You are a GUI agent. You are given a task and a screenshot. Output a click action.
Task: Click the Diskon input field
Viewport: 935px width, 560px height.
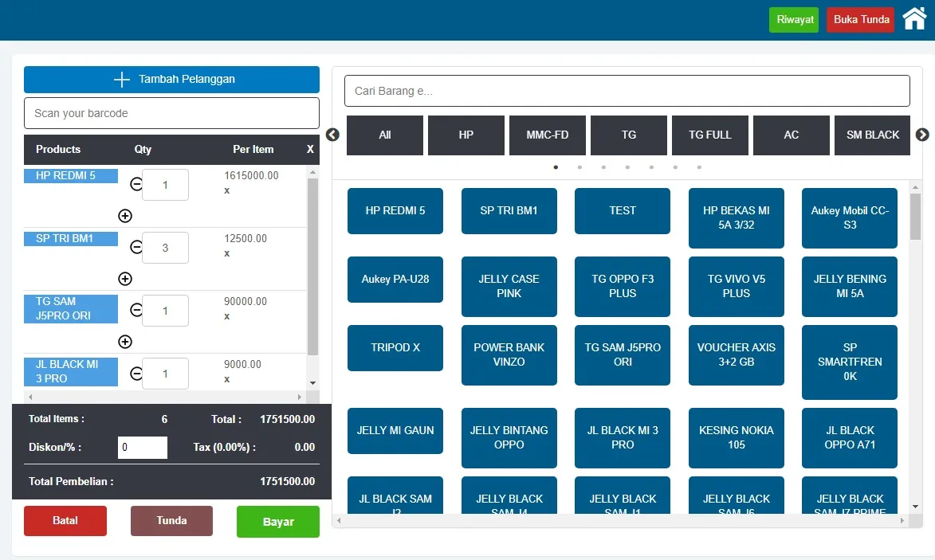pos(142,447)
